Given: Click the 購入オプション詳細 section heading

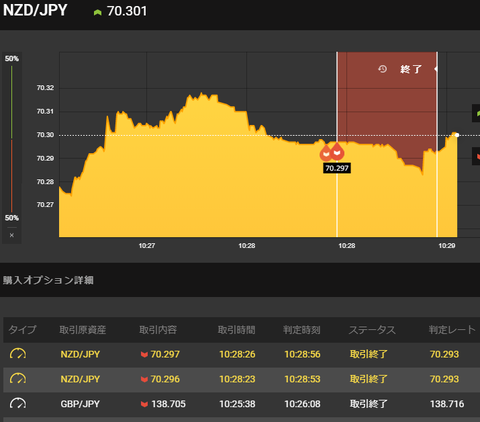Looking at the screenshot, I should click(48, 280).
